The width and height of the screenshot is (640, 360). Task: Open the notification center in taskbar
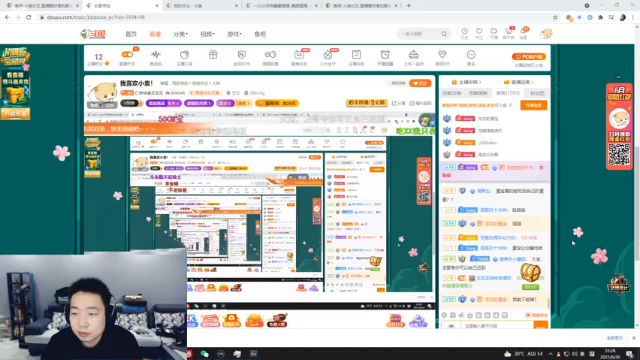tap(630, 354)
